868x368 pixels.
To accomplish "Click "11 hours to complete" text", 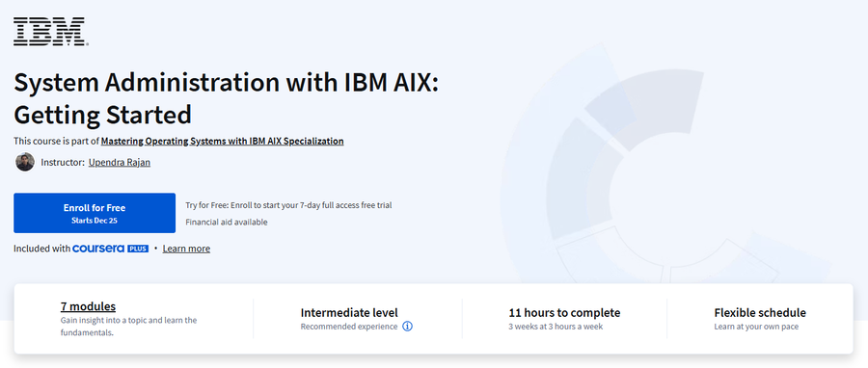I will tap(564, 313).
